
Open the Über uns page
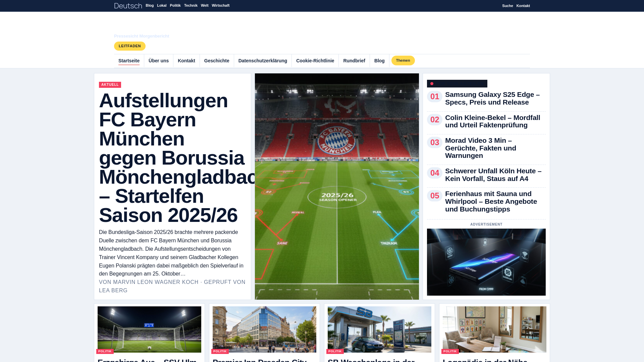[x=159, y=61]
